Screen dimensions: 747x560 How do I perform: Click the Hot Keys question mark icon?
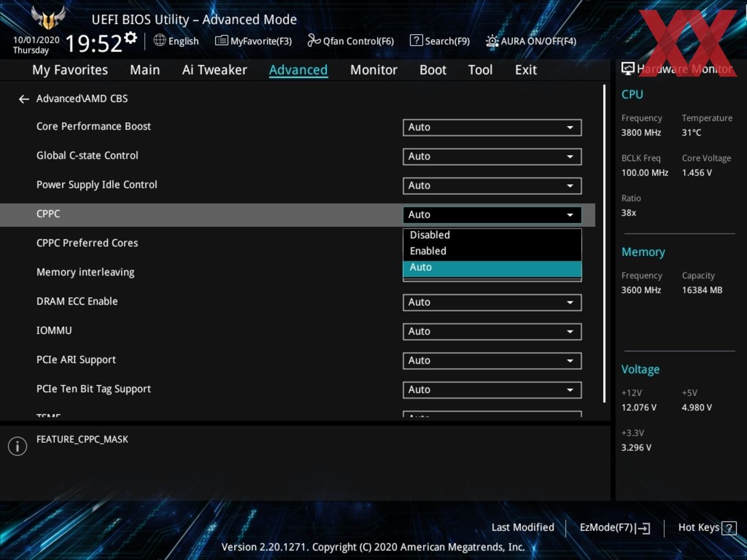pos(729,528)
